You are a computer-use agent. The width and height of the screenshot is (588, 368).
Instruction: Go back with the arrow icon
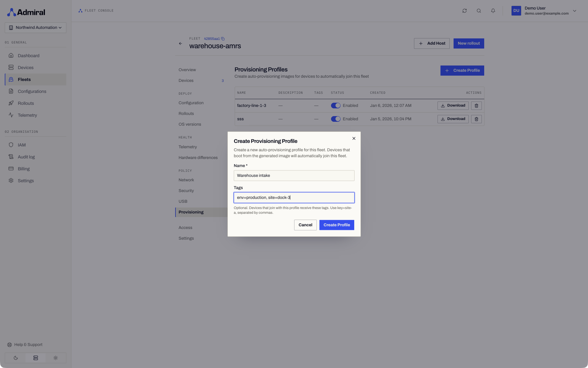181,43
